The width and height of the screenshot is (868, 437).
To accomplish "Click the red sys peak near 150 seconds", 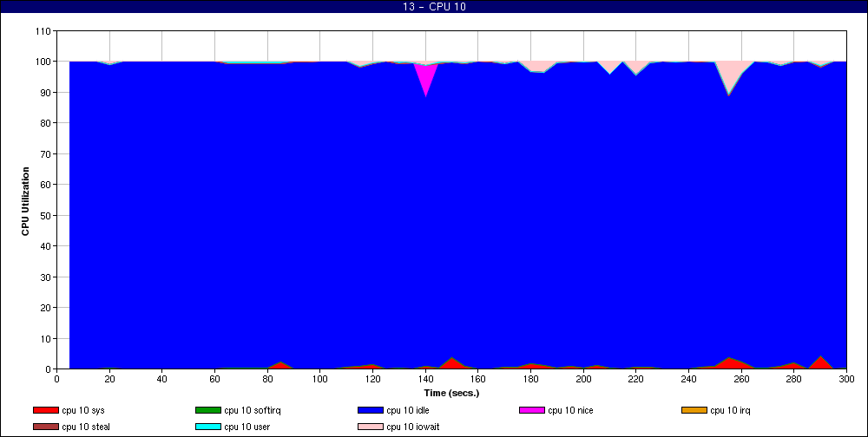I will coord(452,363).
